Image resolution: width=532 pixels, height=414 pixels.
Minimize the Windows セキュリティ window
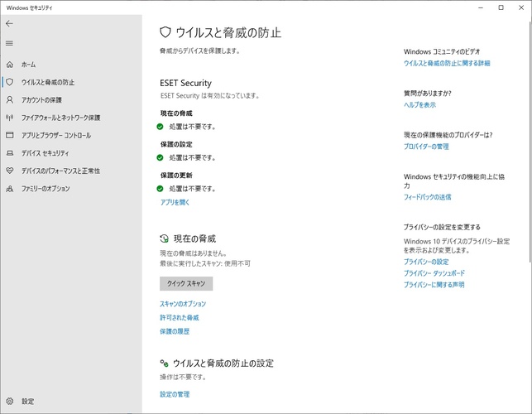(481, 7)
